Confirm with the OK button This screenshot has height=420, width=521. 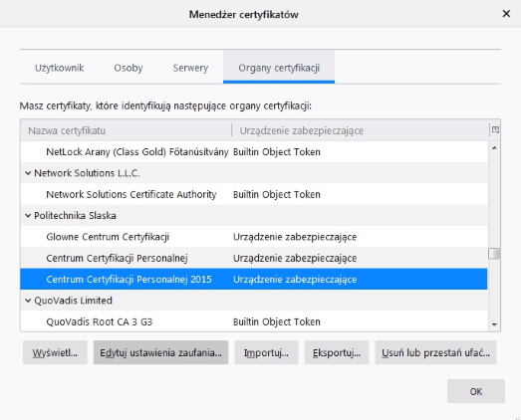click(x=476, y=391)
